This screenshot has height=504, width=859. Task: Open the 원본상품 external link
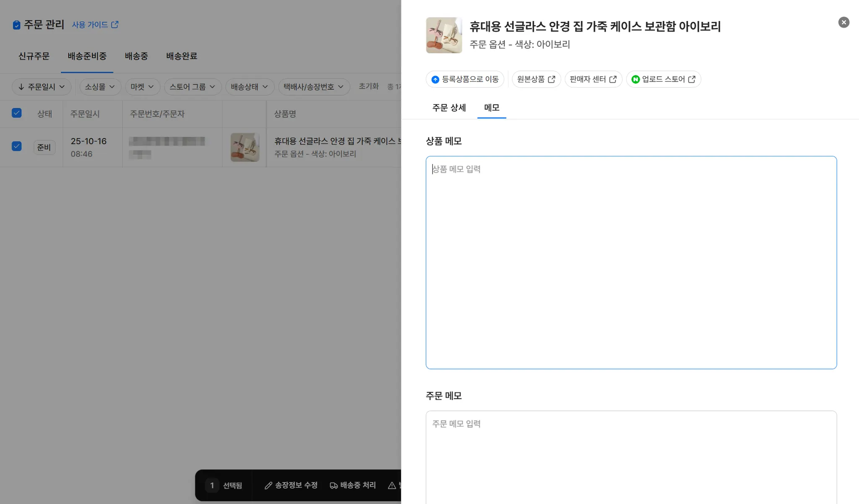536,79
